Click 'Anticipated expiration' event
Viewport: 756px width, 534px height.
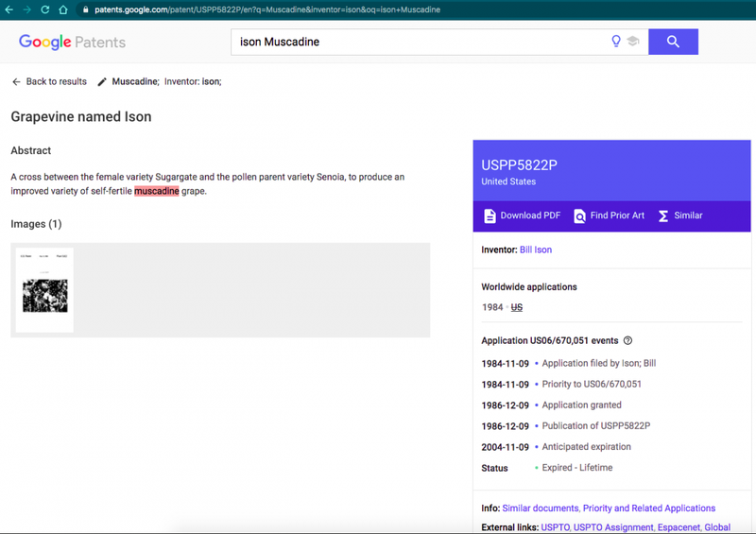click(586, 447)
